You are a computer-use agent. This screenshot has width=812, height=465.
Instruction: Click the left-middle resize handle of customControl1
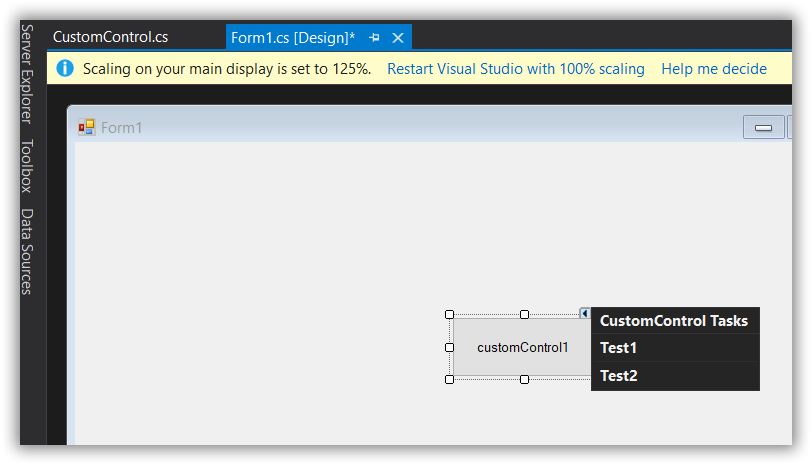(x=449, y=347)
